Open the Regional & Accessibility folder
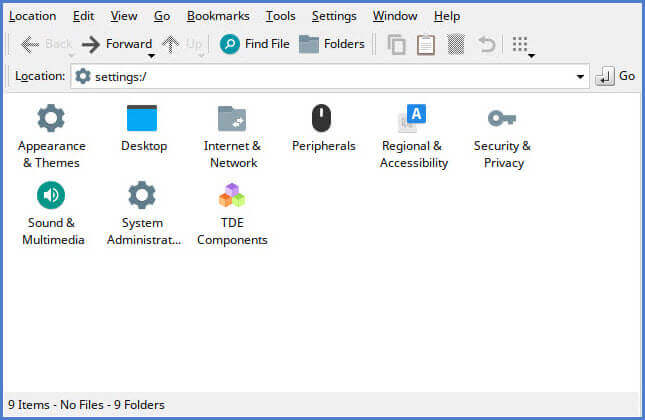Image resolution: width=645 pixels, height=420 pixels. pyautogui.click(x=413, y=136)
